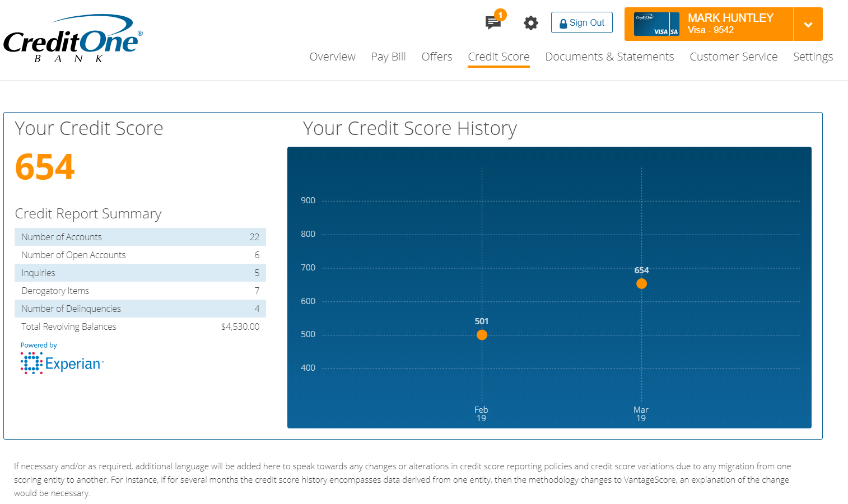Click the 900 y-axis label
Image resolution: width=848 pixels, height=504 pixels.
tap(308, 200)
